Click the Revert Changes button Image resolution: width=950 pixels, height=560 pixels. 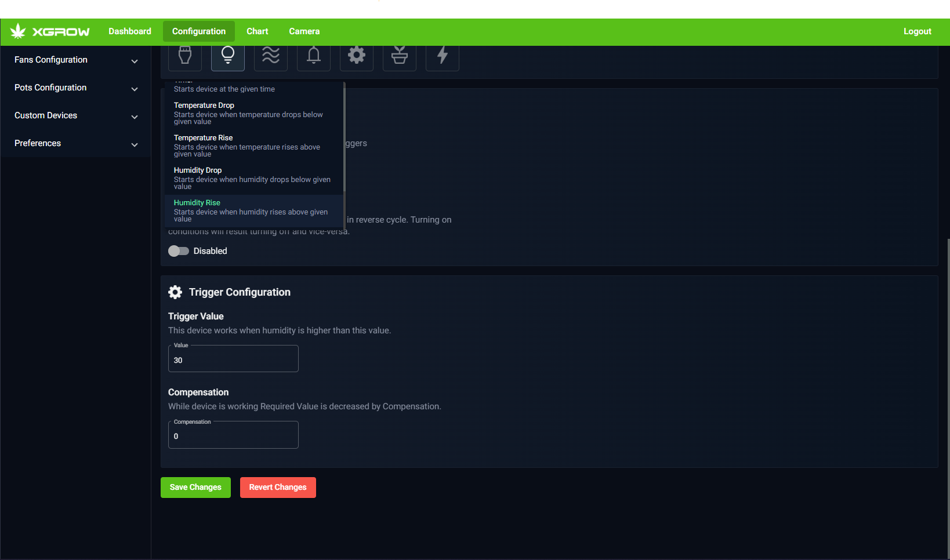click(278, 488)
